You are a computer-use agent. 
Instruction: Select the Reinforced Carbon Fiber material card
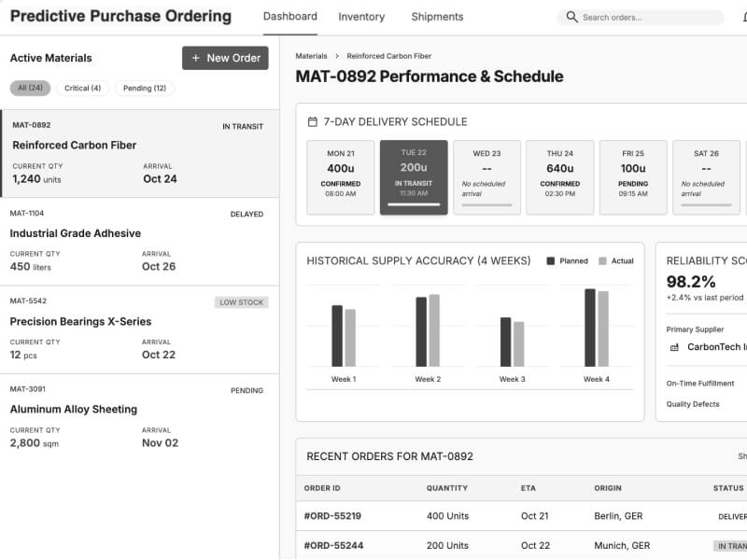click(140, 154)
